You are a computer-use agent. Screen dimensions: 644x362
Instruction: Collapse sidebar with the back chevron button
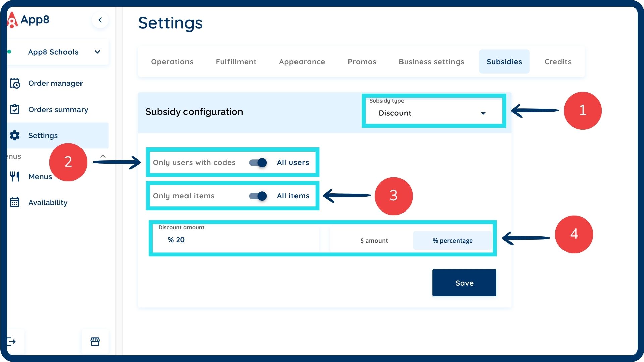(100, 20)
